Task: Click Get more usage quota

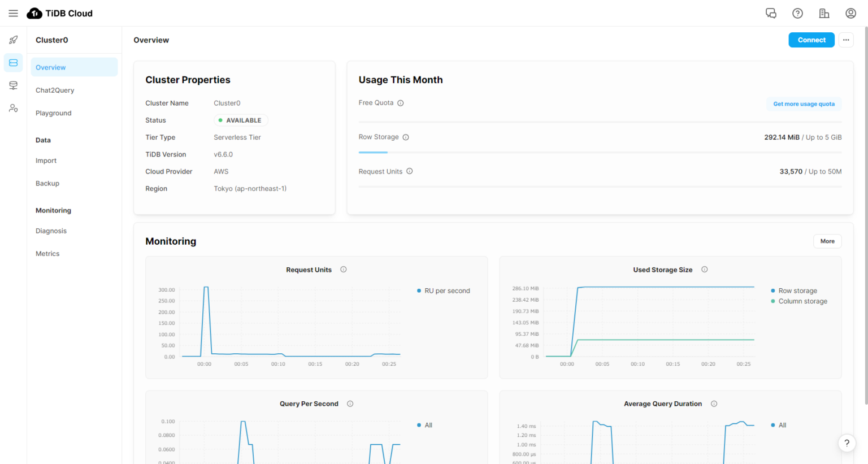Action: [x=804, y=104]
